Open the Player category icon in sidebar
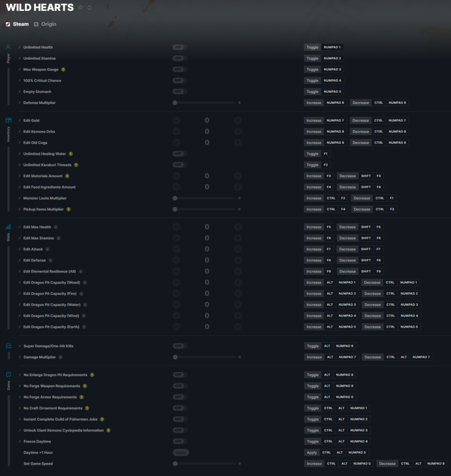451x476 pixels. pyautogui.click(x=8, y=47)
